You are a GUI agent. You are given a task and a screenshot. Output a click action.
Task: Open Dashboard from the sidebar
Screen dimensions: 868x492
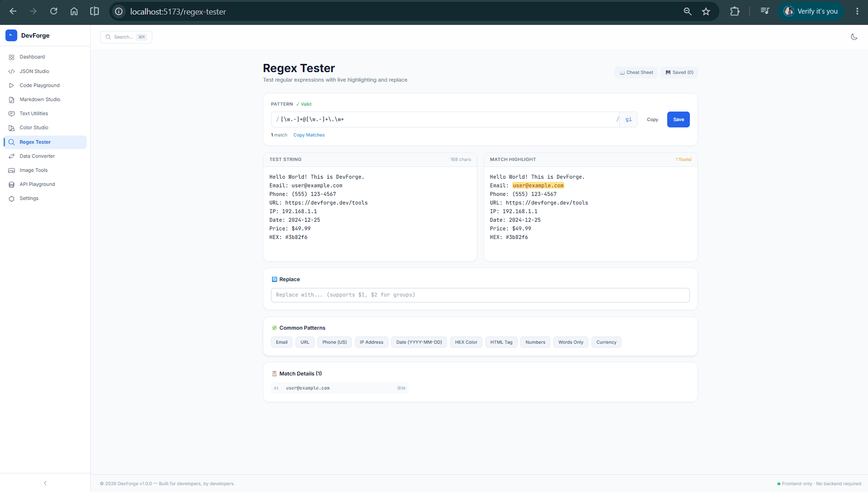(45, 57)
